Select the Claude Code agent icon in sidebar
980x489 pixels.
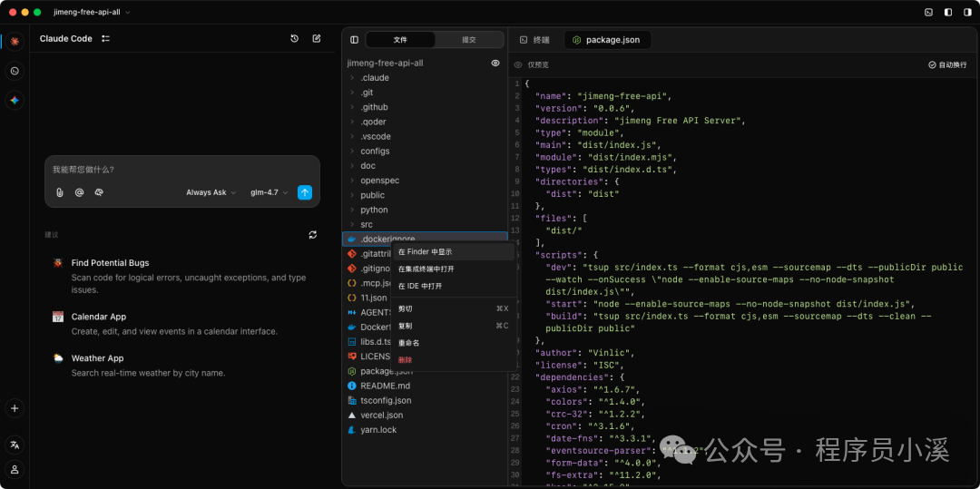[15, 41]
